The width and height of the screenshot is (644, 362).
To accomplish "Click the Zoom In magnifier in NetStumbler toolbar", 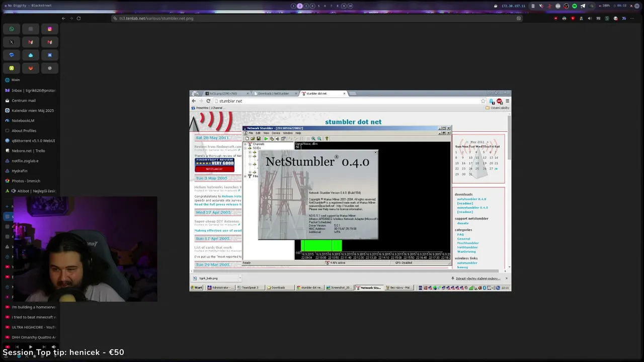I will (x=313, y=139).
